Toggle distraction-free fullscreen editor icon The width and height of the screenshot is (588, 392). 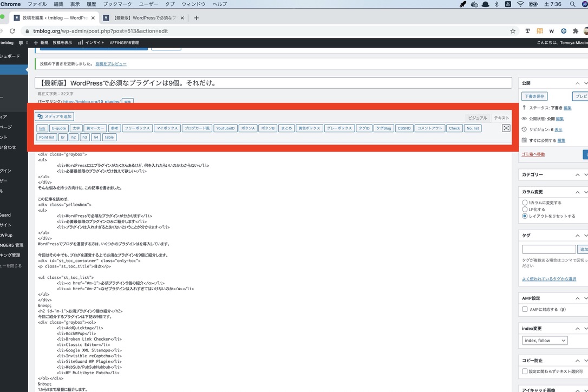coord(506,128)
